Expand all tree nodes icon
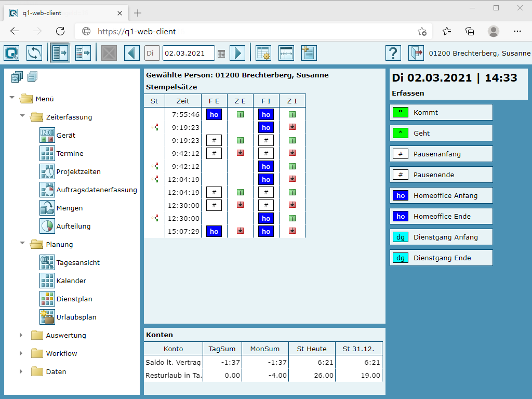 (17, 77)
